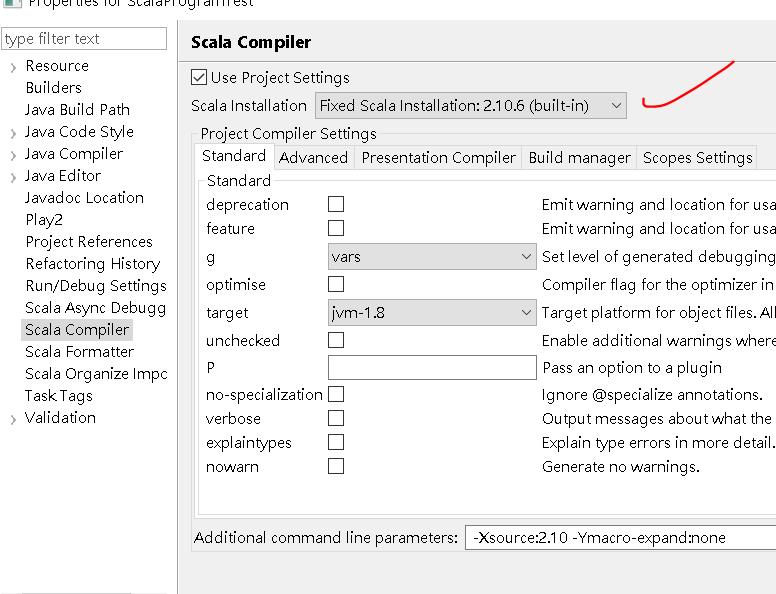Enable the verbose checkbox
The image size is (776, 594).
pyautogui.click(x=336, y=418)
